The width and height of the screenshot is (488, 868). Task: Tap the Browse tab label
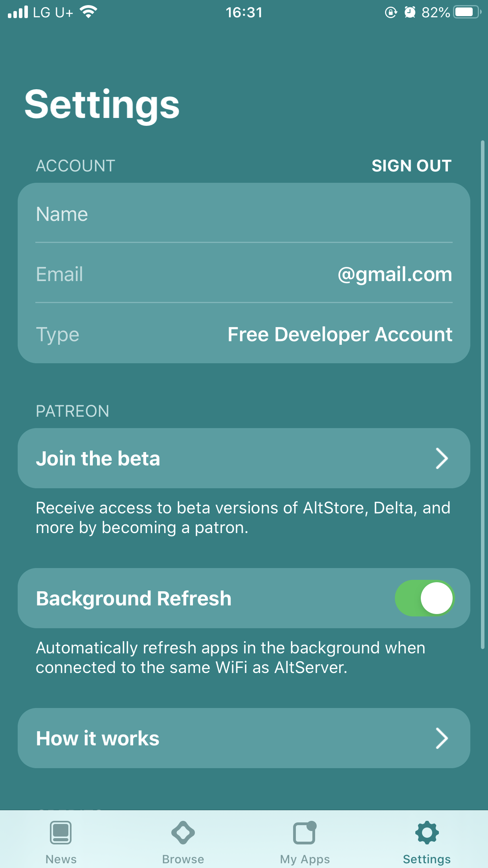pyautogui.click(x=183, y=859)
